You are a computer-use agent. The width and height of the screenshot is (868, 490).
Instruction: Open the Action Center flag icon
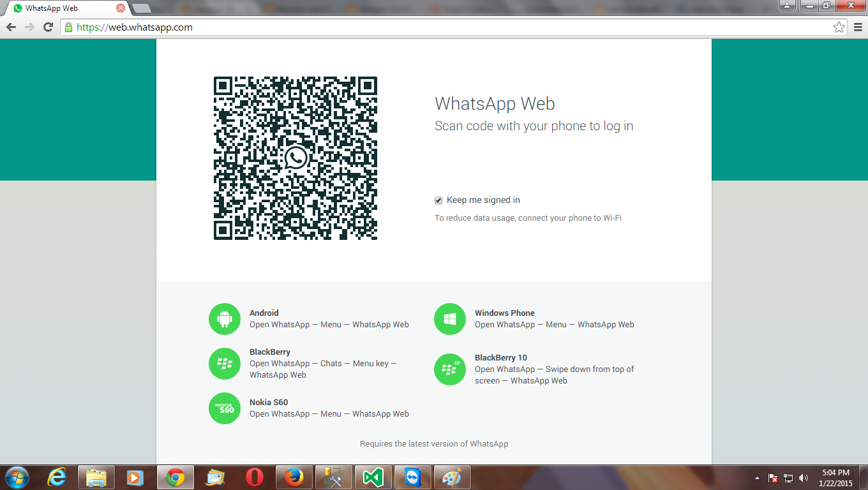tap(773, 478)
